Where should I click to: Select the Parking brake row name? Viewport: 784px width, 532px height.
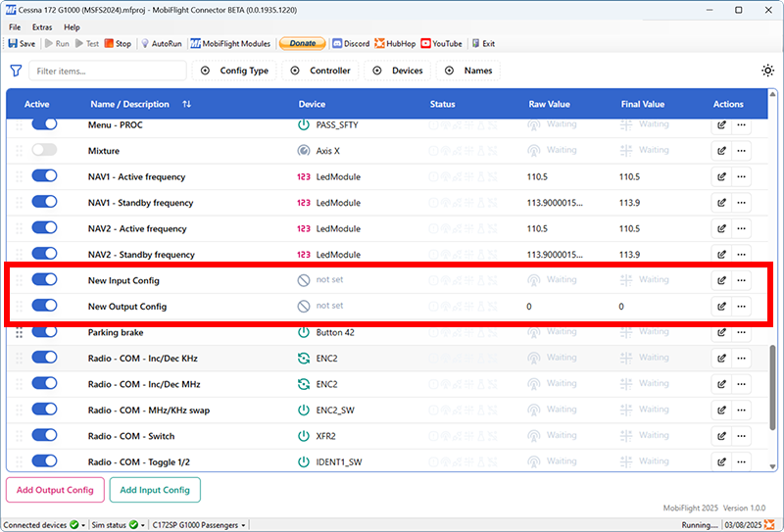point(116,332)
